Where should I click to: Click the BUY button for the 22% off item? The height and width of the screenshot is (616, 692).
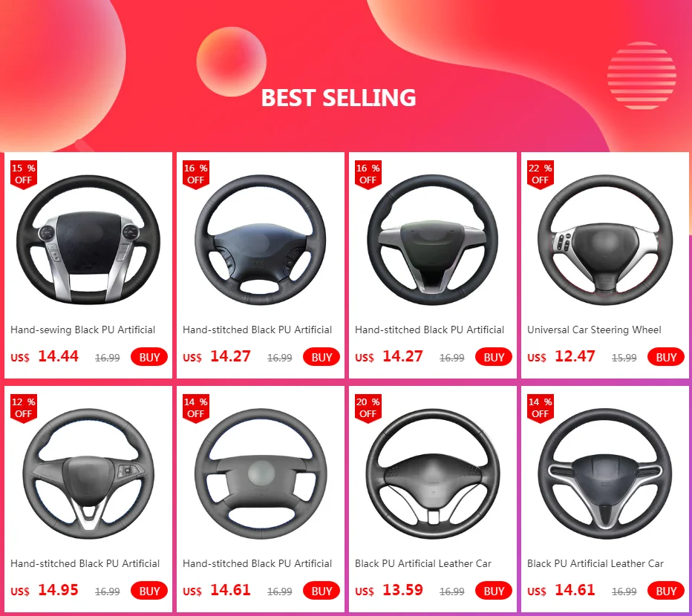pyautogui.click(x=666, y=357)
